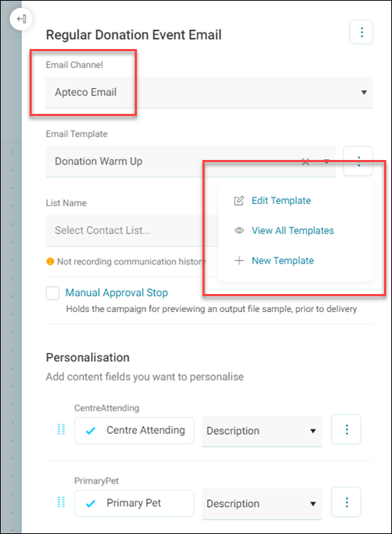Viewport: 392px width, 534px height.
Task: Open the three-dot menu for Primary Pet
Action: [347, 502]
